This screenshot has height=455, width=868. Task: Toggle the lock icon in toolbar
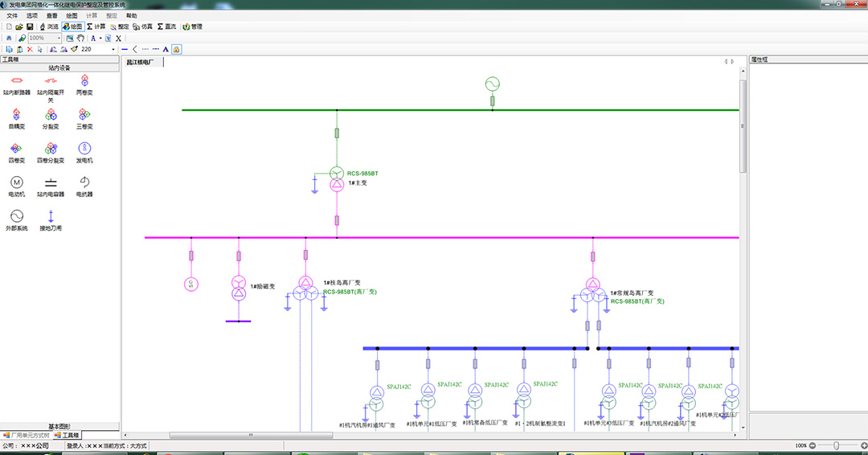(x=176, y=49)
